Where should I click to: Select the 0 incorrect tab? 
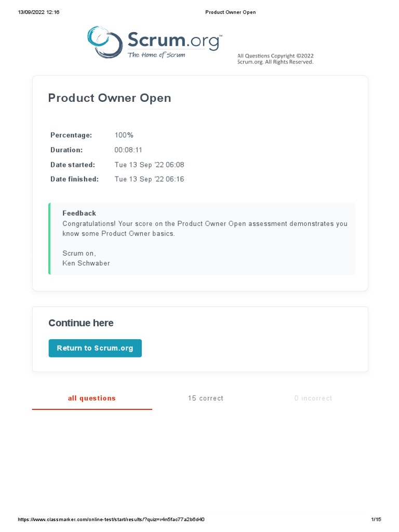(x=313, y=398)
